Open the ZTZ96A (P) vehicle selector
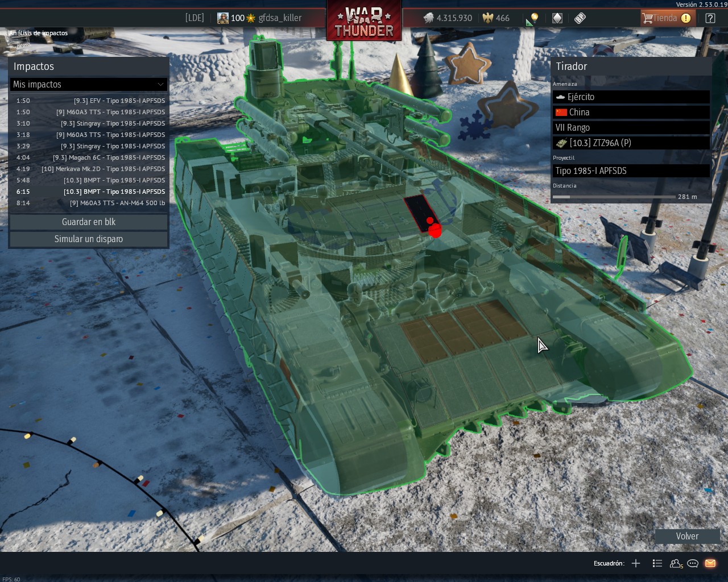728x582 pixels. tap(631, 143)
